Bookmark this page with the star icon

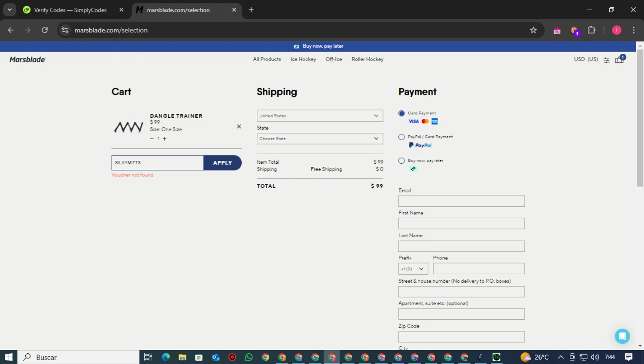(533, 30)
